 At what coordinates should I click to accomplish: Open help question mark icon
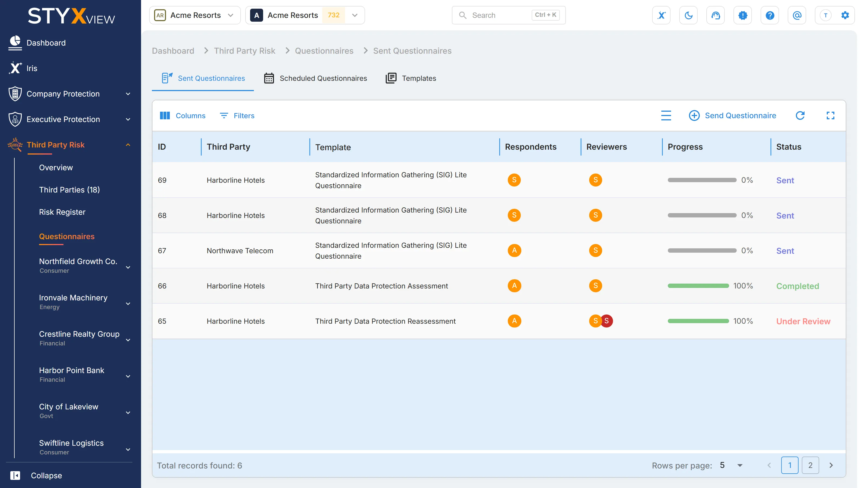pos(770,15)
